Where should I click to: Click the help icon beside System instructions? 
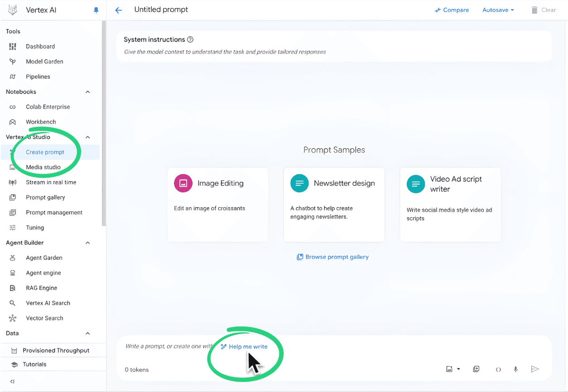[190, 39]
